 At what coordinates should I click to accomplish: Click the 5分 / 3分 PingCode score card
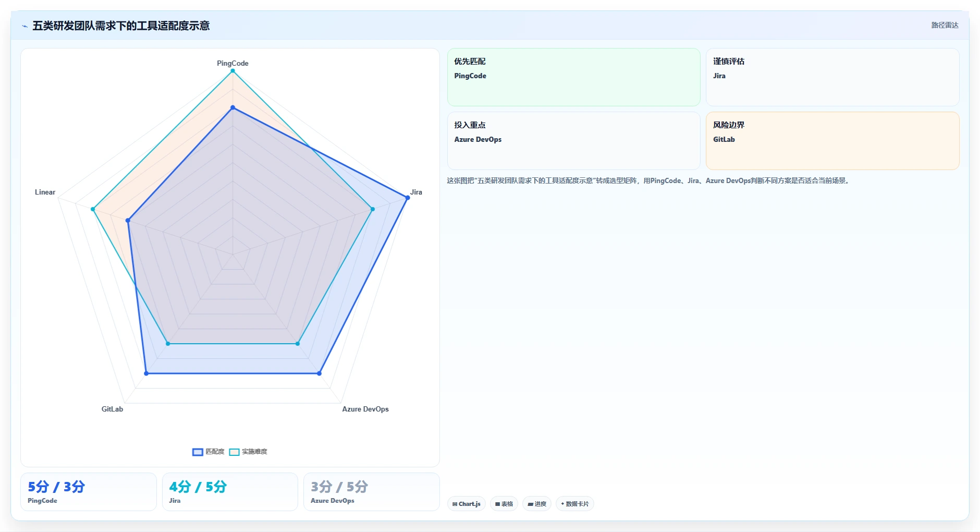click(x=89, y=492)
